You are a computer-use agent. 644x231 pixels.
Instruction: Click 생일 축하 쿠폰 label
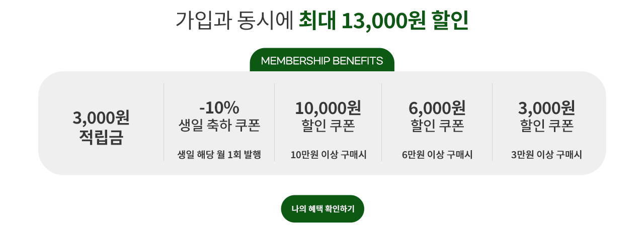click(219, 125)
